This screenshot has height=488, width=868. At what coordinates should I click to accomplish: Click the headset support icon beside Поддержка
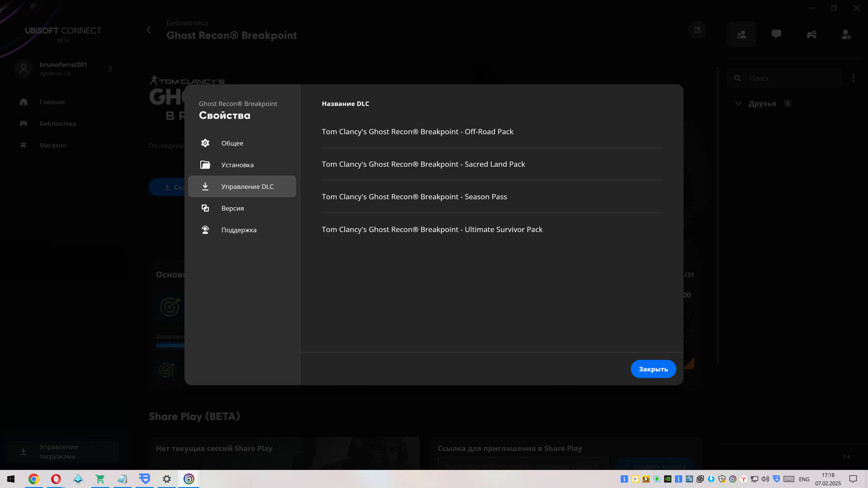point(205,230)
